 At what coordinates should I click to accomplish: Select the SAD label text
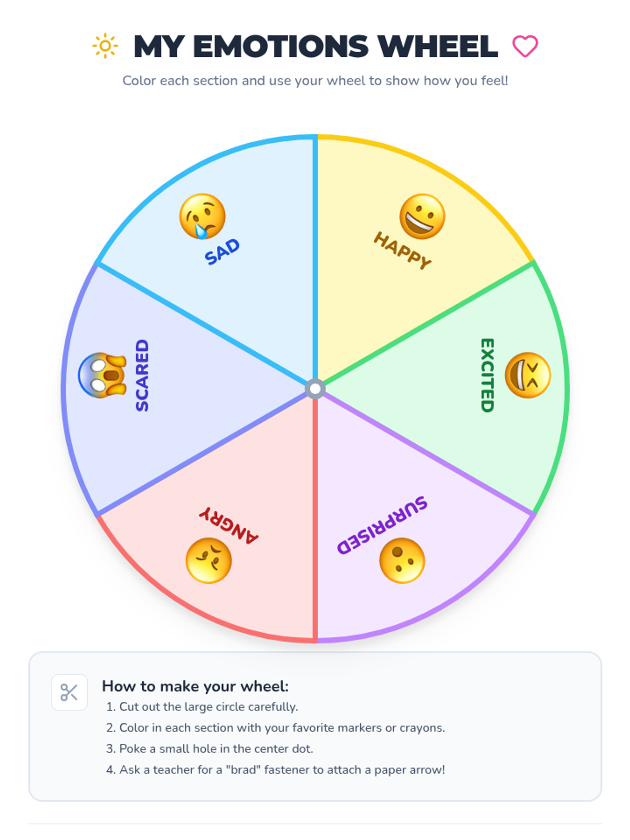click(x=222, y=251)
